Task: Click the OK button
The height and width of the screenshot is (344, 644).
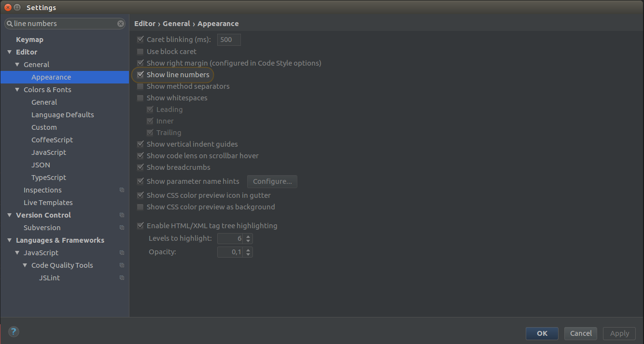Action: (542, 333)
